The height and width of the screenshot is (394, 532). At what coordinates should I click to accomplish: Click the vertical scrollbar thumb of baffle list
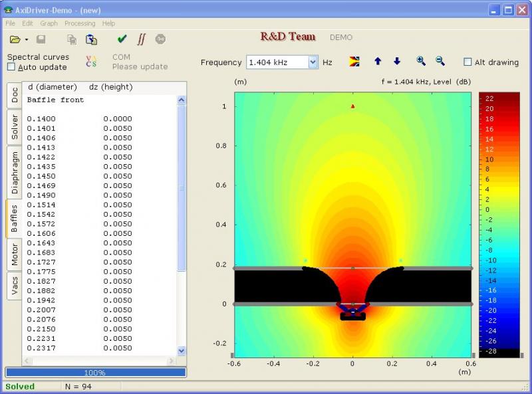[182, 188]
